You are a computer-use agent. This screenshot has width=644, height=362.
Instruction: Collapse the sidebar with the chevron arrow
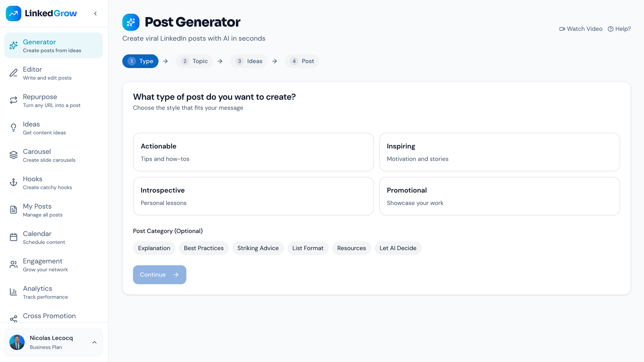tap(96, 14)
